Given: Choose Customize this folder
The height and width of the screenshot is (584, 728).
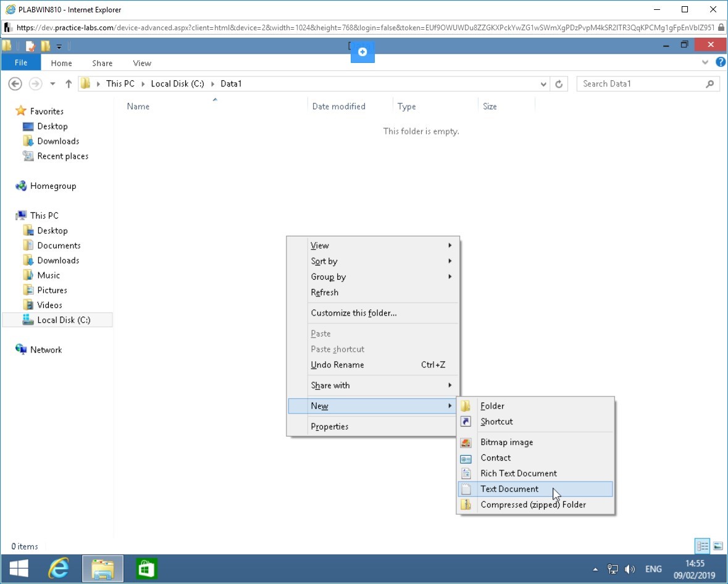Looking at the screenshot, I should (372, 313).
